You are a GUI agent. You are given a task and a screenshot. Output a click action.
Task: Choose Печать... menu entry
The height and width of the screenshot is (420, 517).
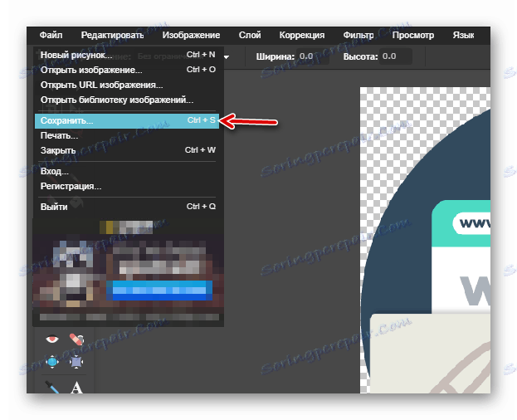127,135
